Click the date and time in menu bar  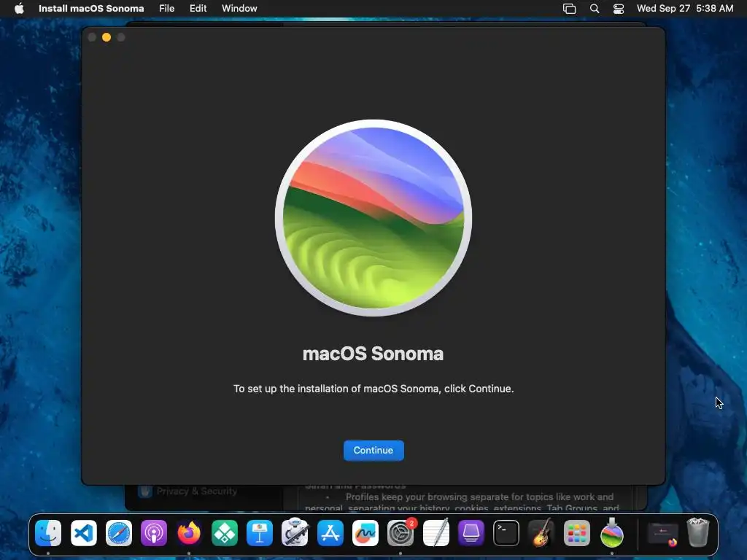[685, 9]
